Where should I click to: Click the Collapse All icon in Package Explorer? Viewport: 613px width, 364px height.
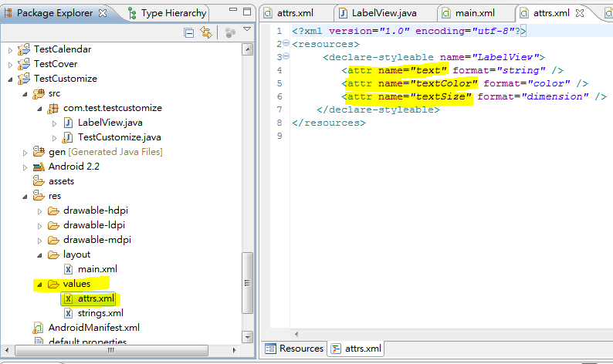coord(189,33)
